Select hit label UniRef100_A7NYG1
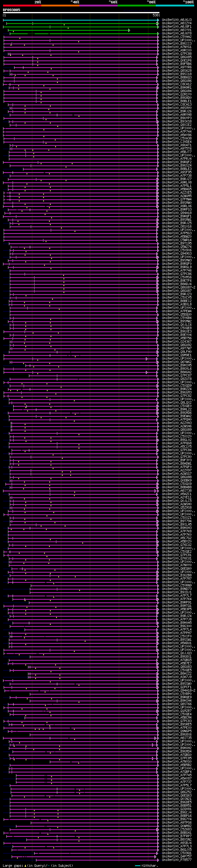The width and height of the screenshot is (197, 868). (177, 47)
